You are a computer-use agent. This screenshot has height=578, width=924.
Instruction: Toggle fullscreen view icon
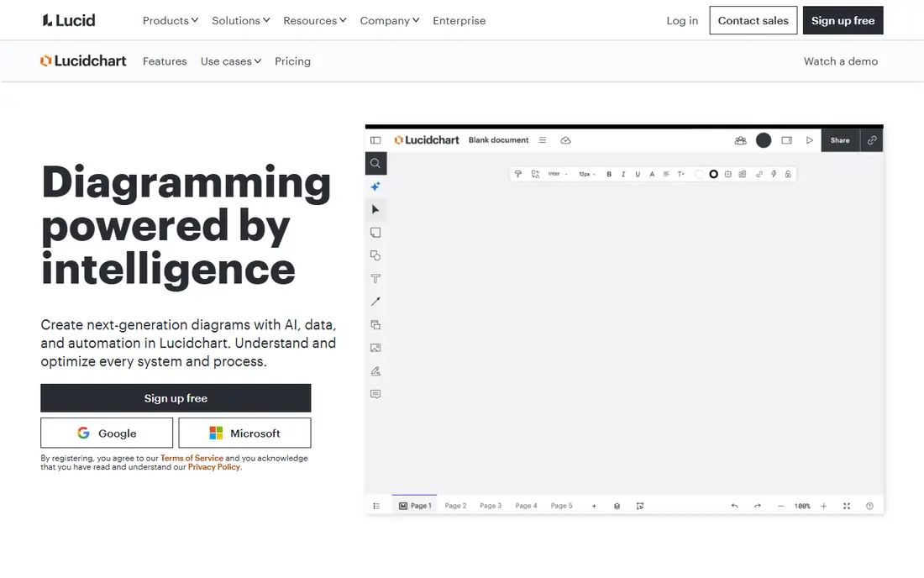pos(847,506)
